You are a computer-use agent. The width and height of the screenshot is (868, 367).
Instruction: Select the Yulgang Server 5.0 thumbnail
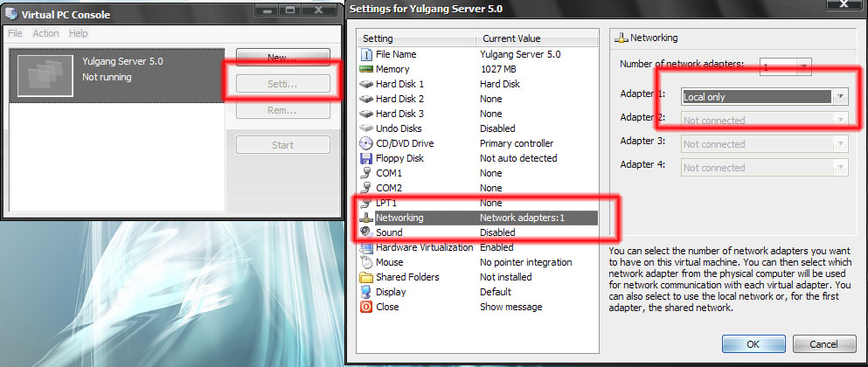click(x=45, y=75)
